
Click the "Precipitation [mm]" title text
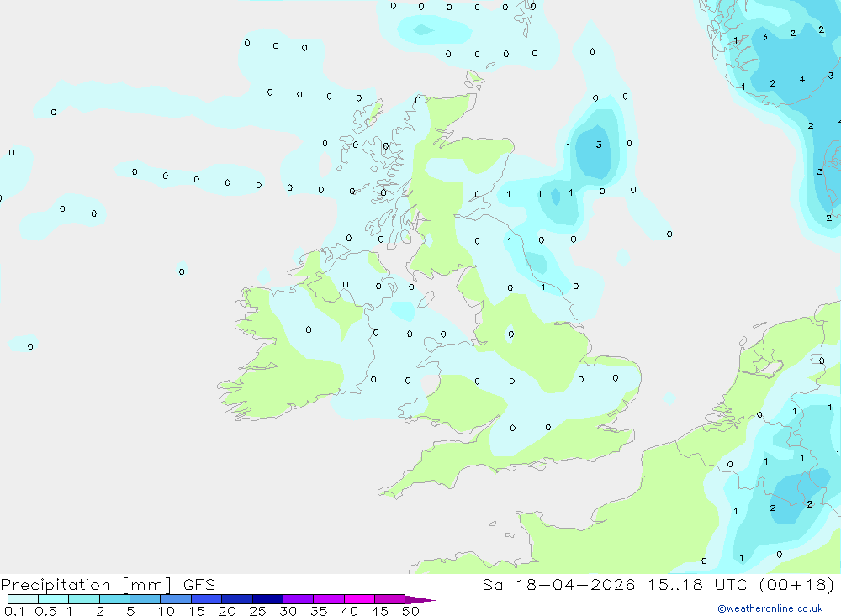(x=86, y=585)
